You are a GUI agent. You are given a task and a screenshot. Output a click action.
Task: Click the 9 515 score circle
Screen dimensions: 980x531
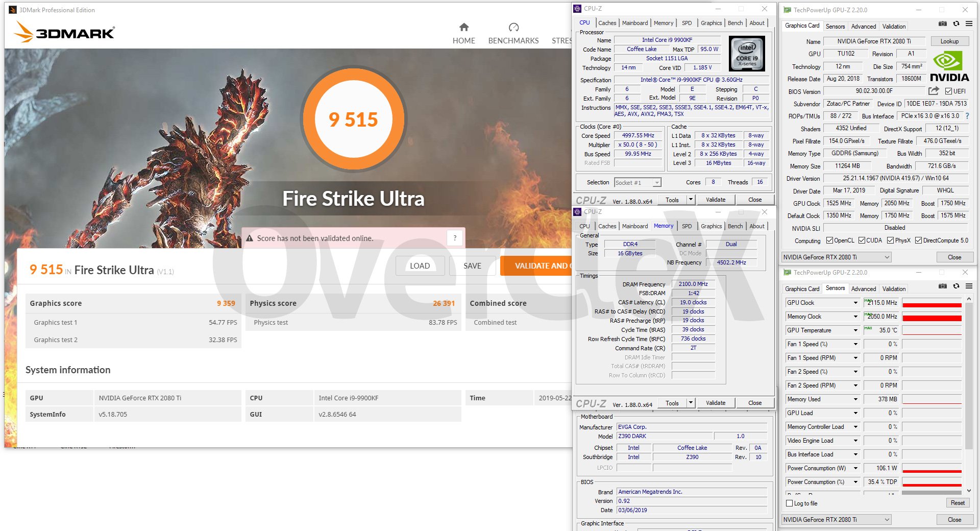coord(353,119)
